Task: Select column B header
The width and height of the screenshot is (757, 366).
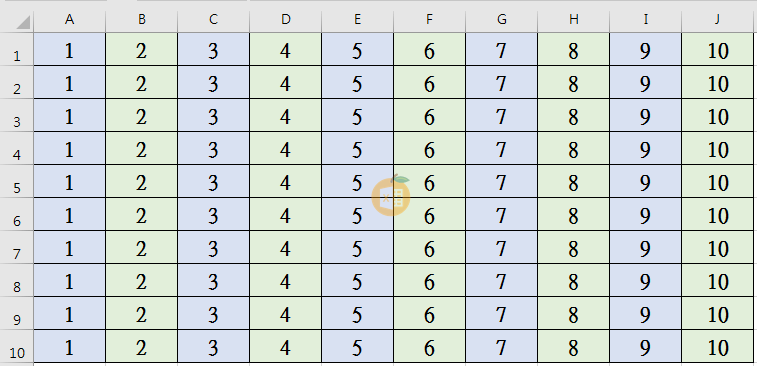Action: click(141, 20)
